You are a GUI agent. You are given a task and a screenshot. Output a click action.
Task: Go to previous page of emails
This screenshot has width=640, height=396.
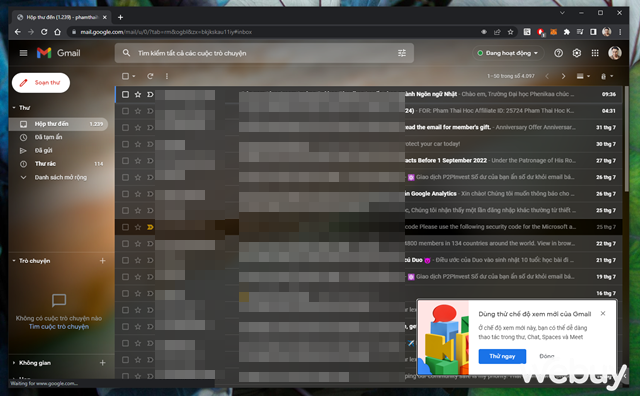click(x=547, y=76)
